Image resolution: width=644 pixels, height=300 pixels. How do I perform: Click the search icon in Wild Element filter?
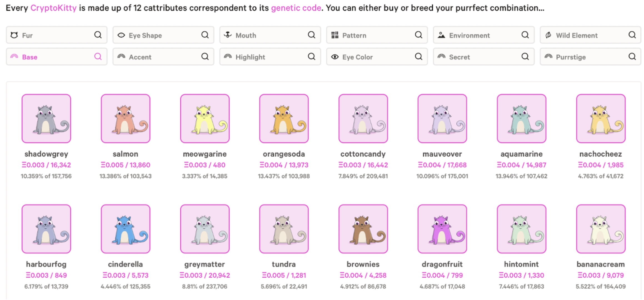632,35
